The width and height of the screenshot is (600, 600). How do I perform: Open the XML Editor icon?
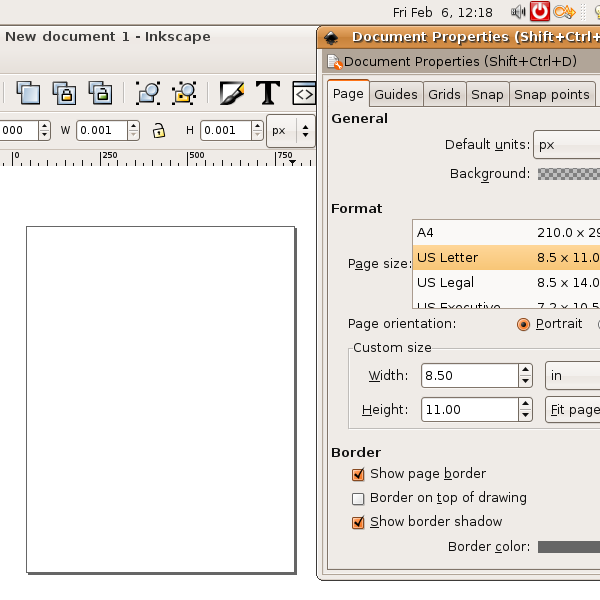coord(303,93)
